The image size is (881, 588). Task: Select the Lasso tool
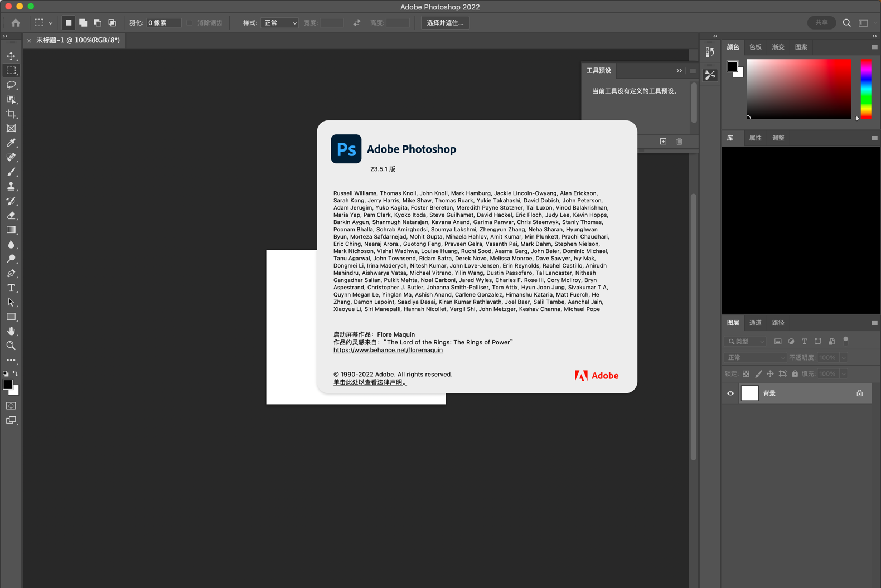[11, 85]
